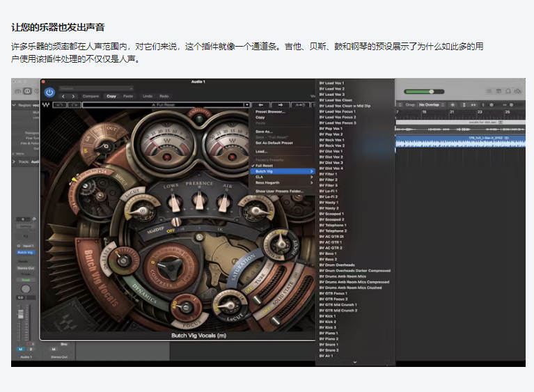
Task: Click the Paste button in plugin header
Action: click(x=128, y=96)
